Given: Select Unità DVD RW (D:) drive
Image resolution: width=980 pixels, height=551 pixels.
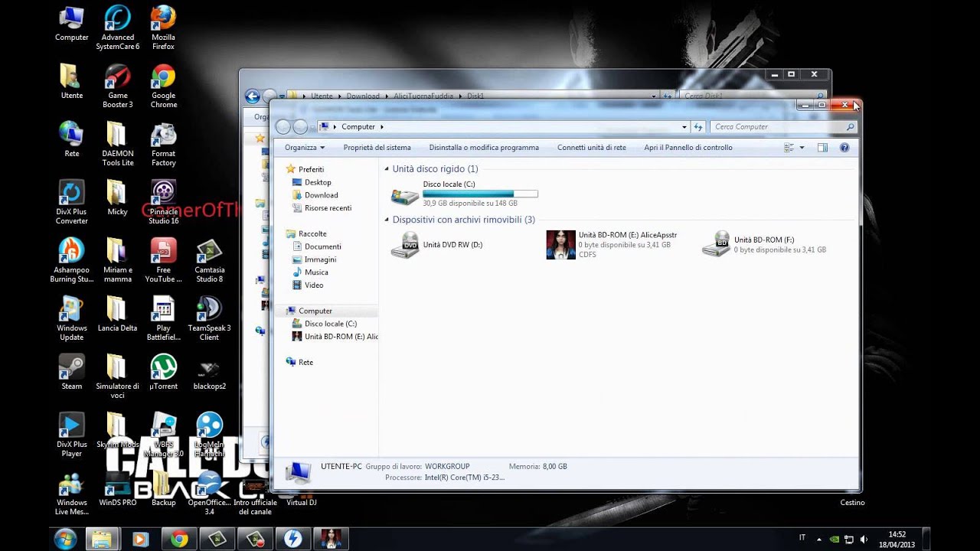Looking at the screenshot, I should (x=437, y=245).
